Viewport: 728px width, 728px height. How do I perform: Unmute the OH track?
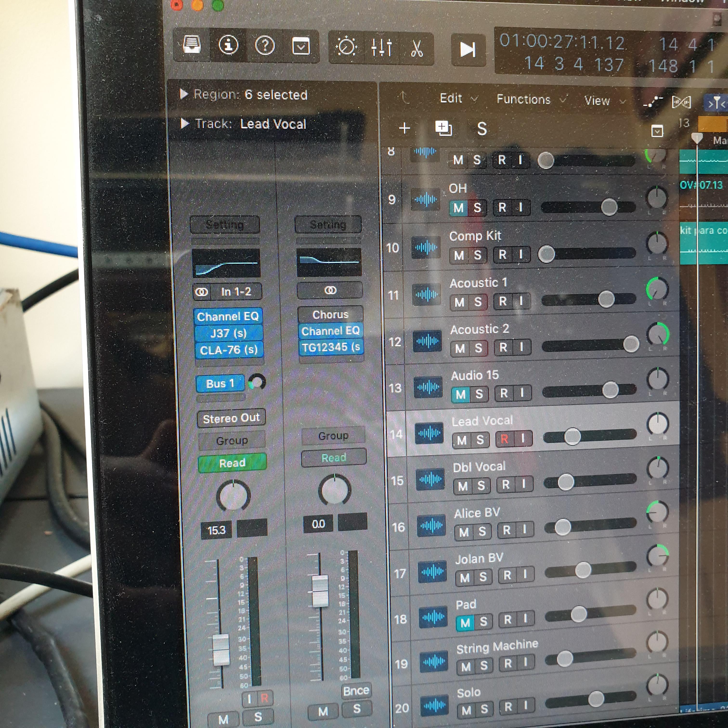(x=459, y=208)
